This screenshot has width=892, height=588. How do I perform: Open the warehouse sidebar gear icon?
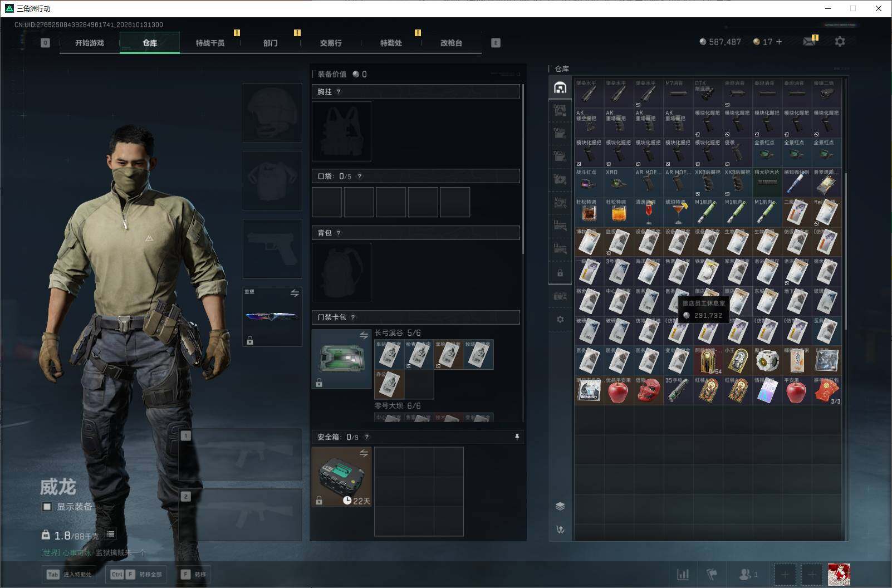click(x=560, y=320)
